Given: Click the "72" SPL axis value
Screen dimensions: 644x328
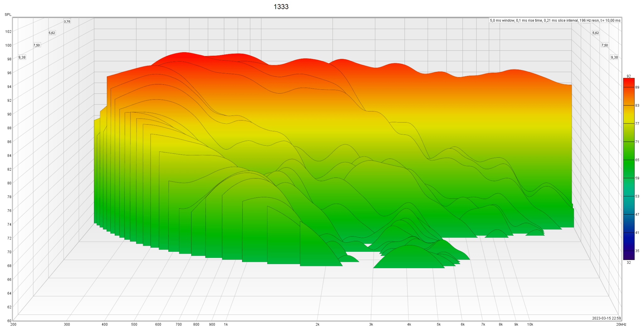Looking at the screenshot, I should point(9,238).
